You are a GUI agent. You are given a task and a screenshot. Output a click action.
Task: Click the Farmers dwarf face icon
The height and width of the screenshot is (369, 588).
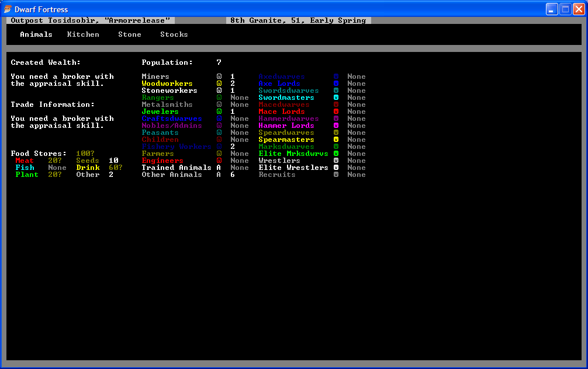pyautogui.click(x=219, y=154)
